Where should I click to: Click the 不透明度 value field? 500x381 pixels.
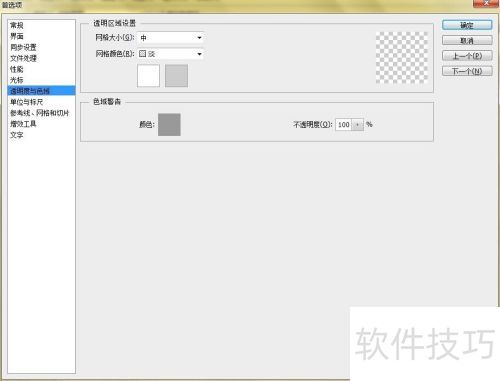click(x=343, y=125)
